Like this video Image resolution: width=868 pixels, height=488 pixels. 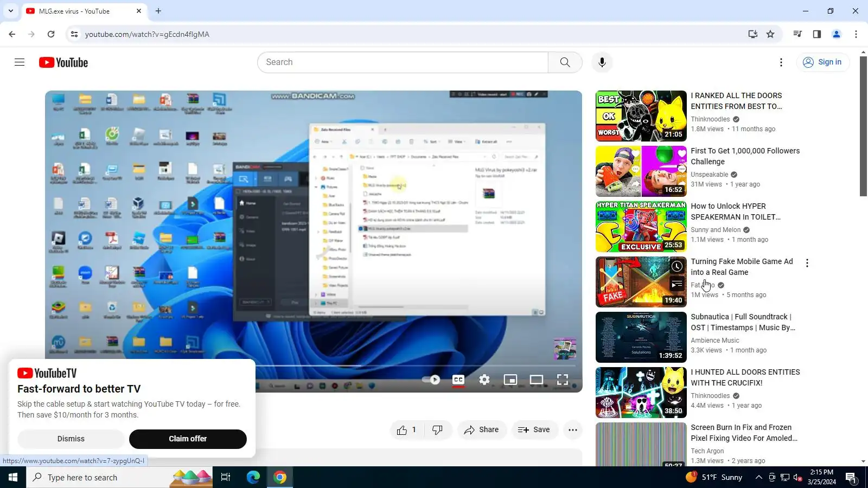click(x=406, y=430)
